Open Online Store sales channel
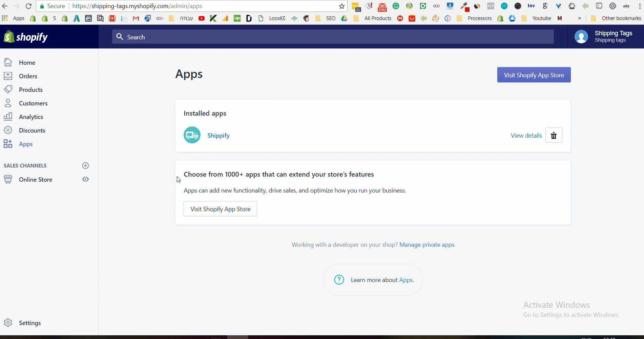644x339 pixels. click(x=36, y=180)
